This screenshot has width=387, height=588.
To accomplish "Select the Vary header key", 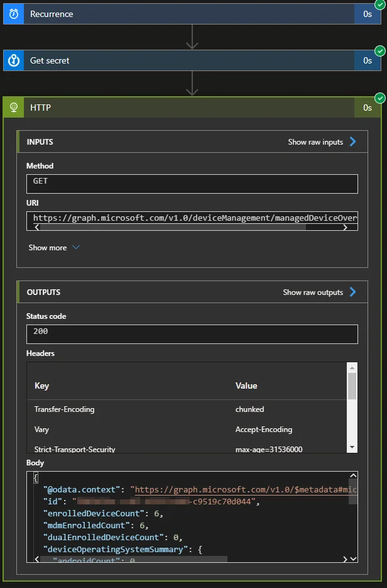I will pyautogui.click(x=41, y=430).
